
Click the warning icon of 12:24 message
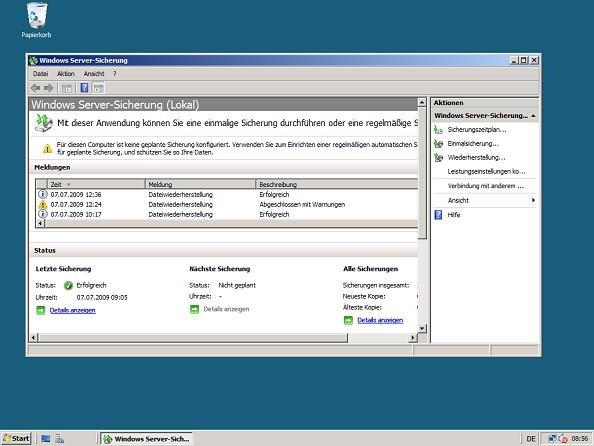(42, 204)
